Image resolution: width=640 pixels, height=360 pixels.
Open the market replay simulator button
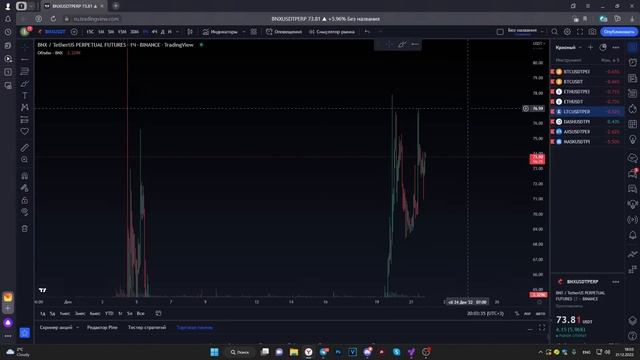click(331, 32)
